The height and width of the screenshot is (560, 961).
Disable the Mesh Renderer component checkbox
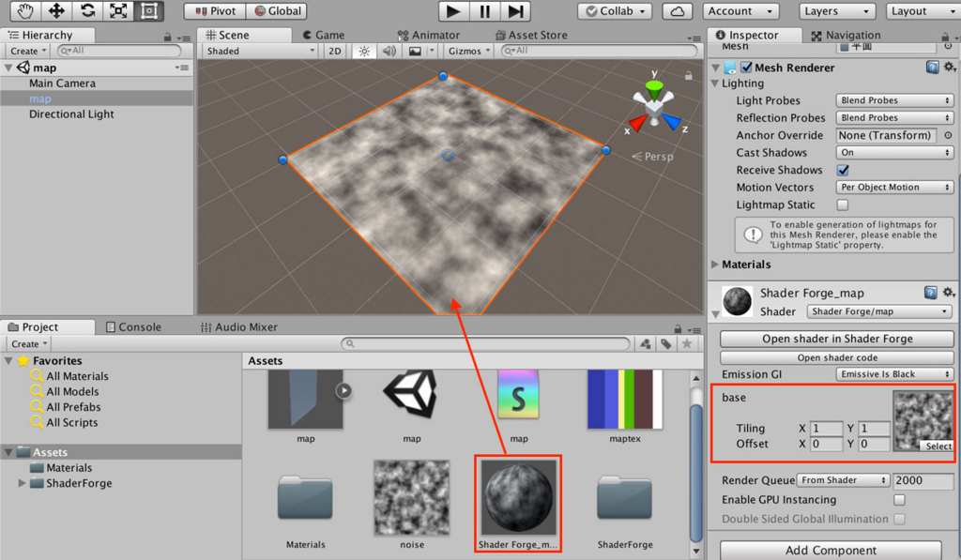(746, 68)
